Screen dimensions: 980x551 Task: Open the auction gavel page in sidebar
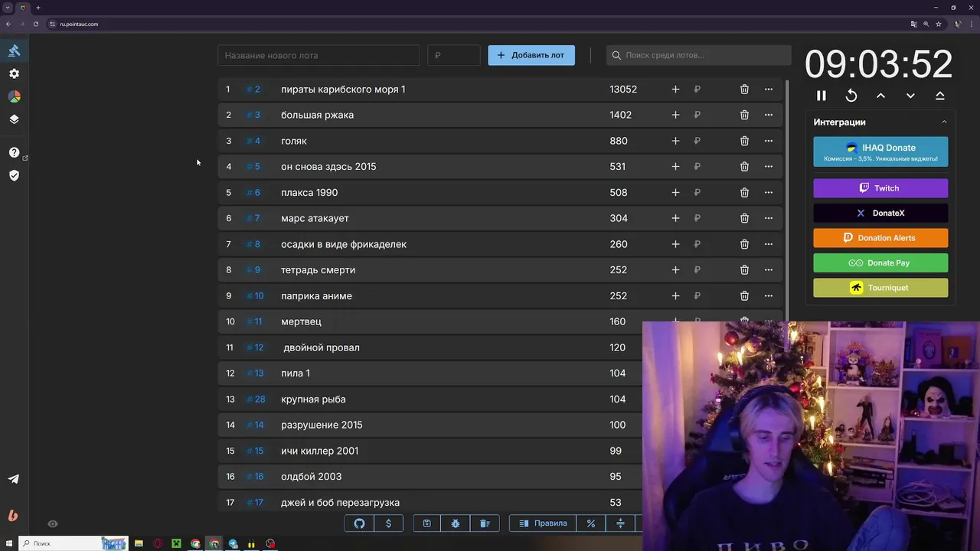[14, 51]
